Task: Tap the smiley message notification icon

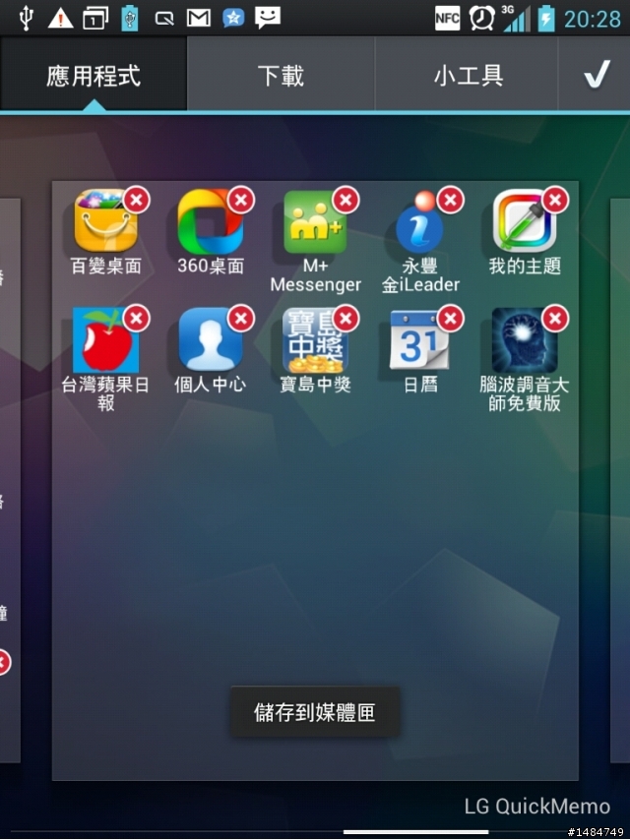Action: [268, 18]
